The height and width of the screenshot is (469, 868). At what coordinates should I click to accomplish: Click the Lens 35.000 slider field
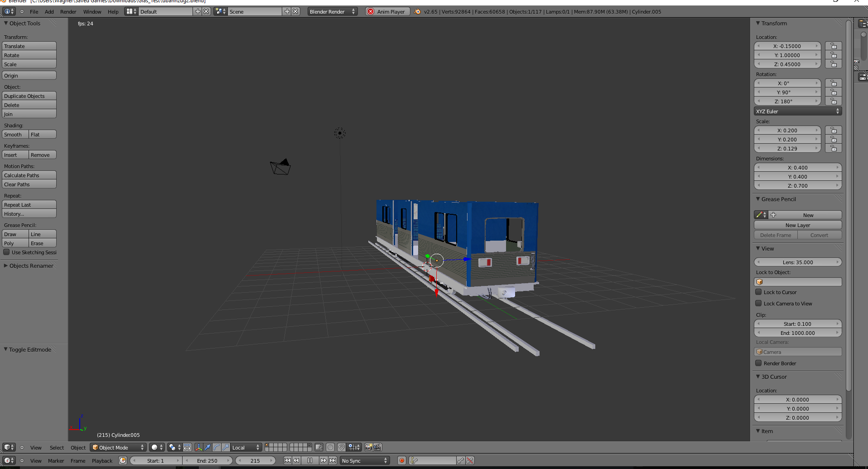(797, 262)
